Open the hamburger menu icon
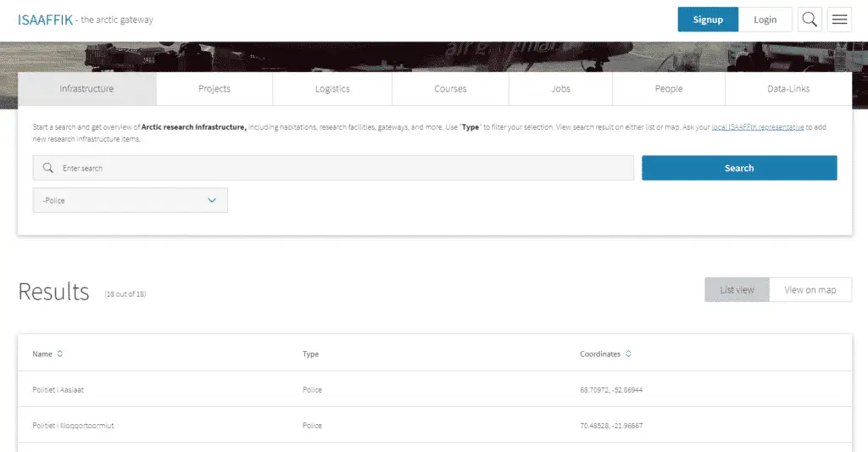Viewport: 868px width, 452px height. pos(839,20)
